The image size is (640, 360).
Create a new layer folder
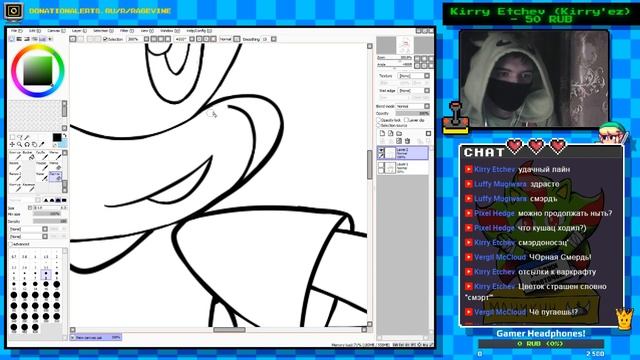399,133
